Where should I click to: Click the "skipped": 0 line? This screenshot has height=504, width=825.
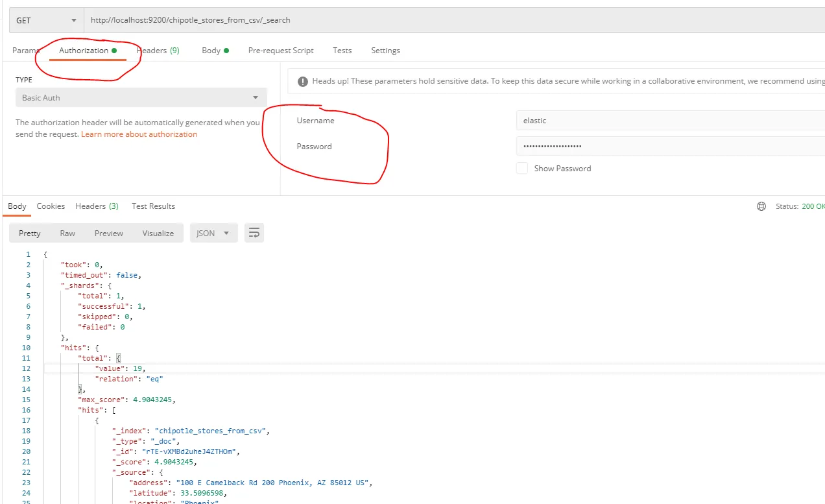click(x=105, y=317)
